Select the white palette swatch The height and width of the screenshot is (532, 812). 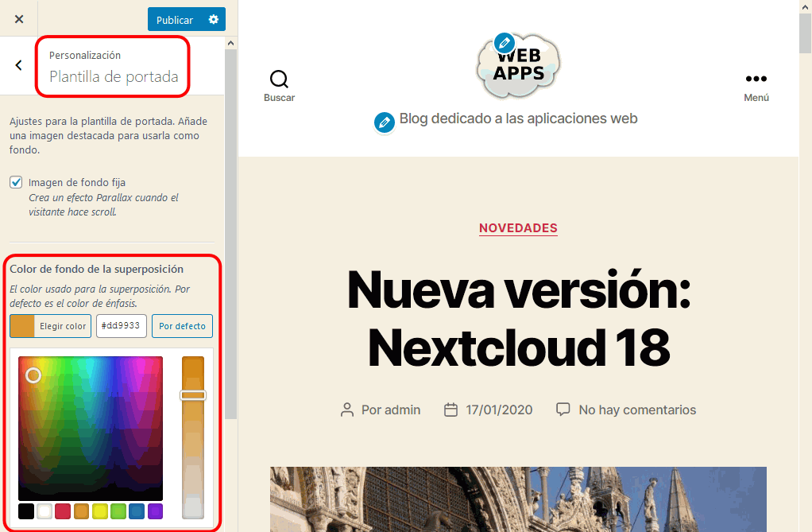pos(44,511)
